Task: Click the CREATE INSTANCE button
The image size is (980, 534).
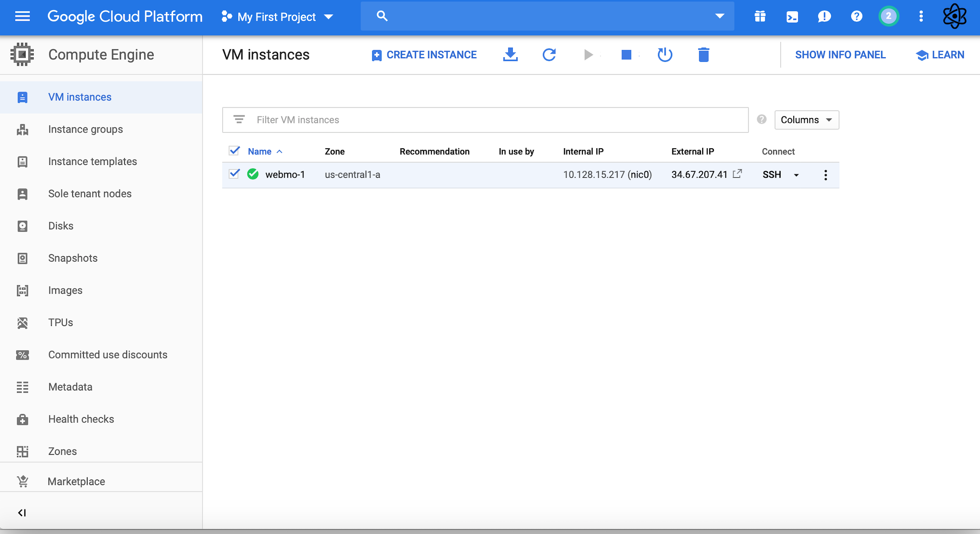Action: point(424,55)
